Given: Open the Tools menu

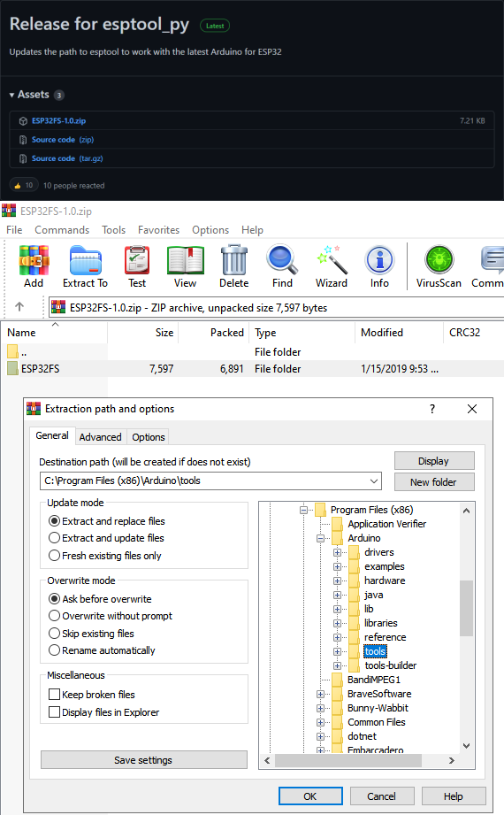Looking at the screenshot, I should click(x=114, y=230).
